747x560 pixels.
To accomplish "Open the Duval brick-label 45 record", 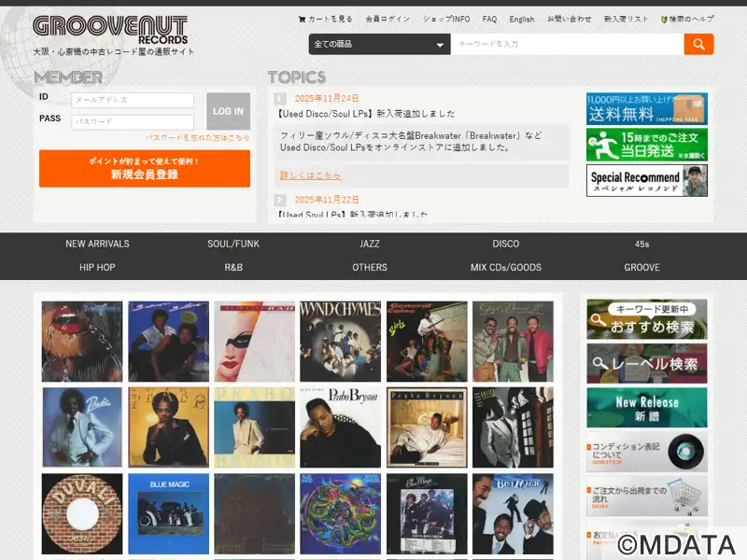I will (x=82, y=514).
